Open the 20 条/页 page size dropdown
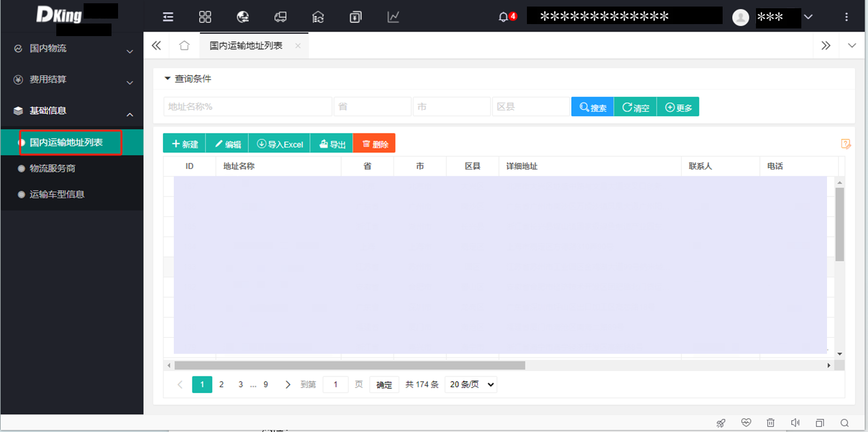The image size is (868, 432). click(x=471, y=384)
